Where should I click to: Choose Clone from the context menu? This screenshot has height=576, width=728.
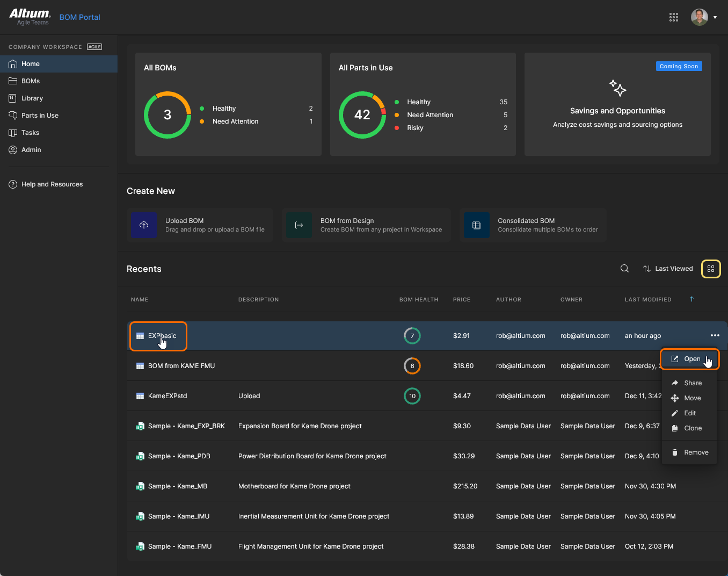coord(693,428)
